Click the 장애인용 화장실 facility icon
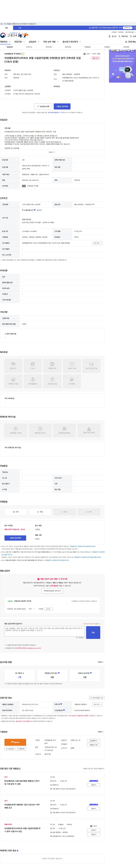The image size is (136, 868). [x=64, y=429]
